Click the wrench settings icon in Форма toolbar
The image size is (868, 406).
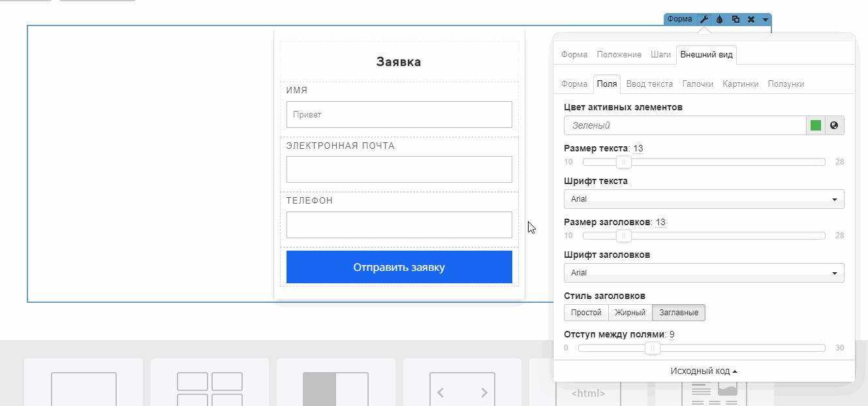[x=704, y=20]
